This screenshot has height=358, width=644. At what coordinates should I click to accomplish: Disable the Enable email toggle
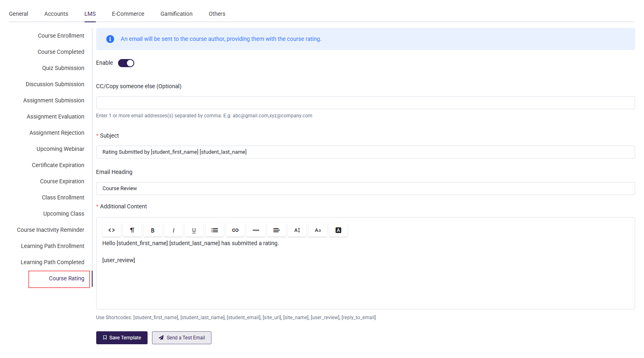[x=126, y=63]
